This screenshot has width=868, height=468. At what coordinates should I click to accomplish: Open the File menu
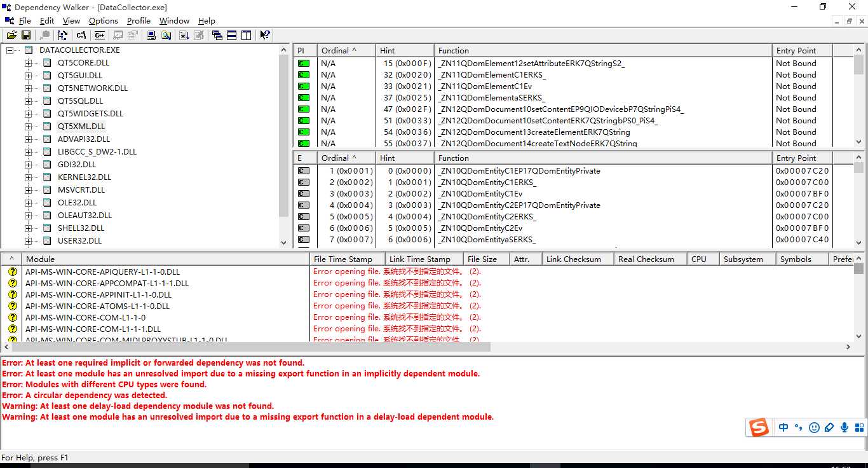[x=25, y=21]
